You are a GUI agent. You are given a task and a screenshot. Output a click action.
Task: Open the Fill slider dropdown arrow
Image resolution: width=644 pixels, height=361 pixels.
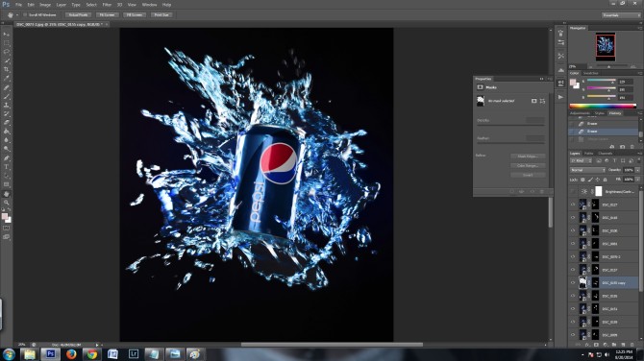638,180
